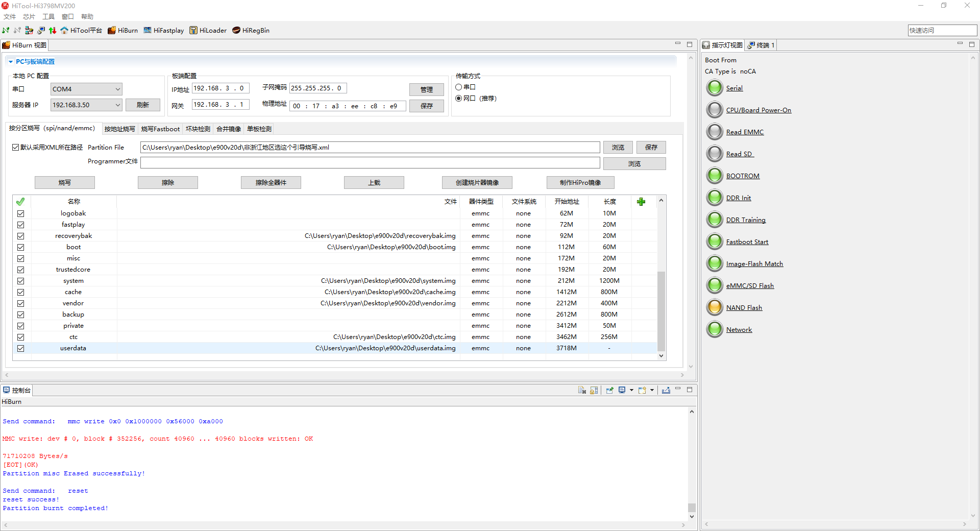Click the 擦除全器件 button
The height and width of the screenshot is (531, 980).
271,183
